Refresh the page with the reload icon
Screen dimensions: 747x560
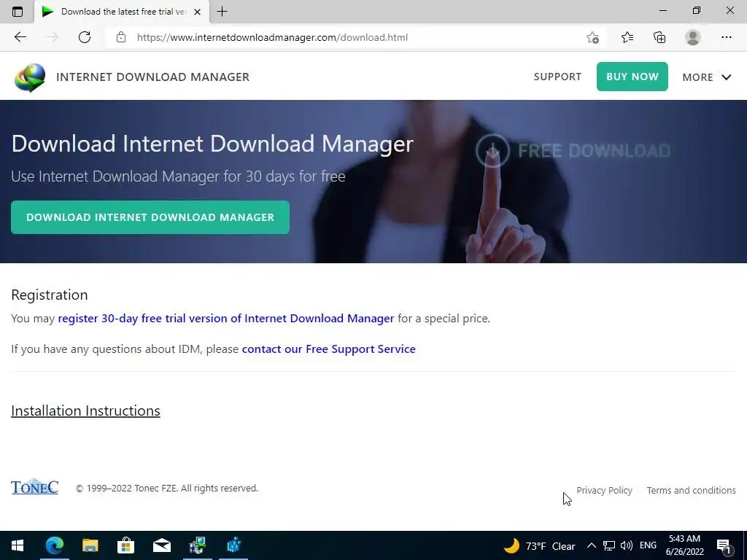(x=85, y=37)
